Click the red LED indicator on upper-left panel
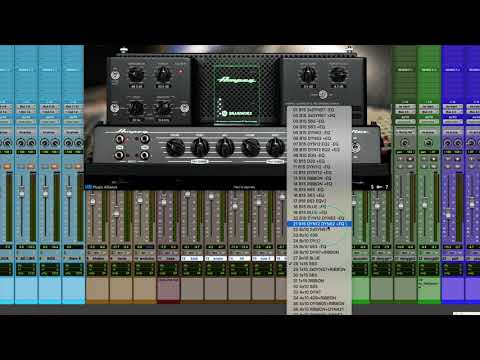Viewport: 480px width, 360px height. 181,71
